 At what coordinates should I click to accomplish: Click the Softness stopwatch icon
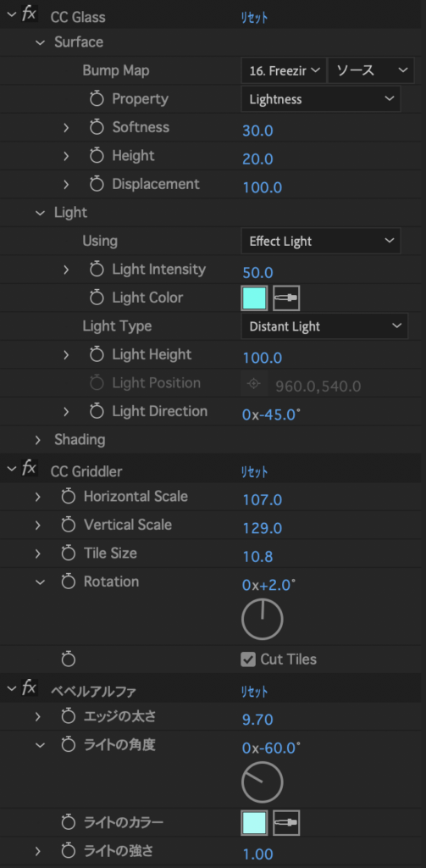(97, 128)
